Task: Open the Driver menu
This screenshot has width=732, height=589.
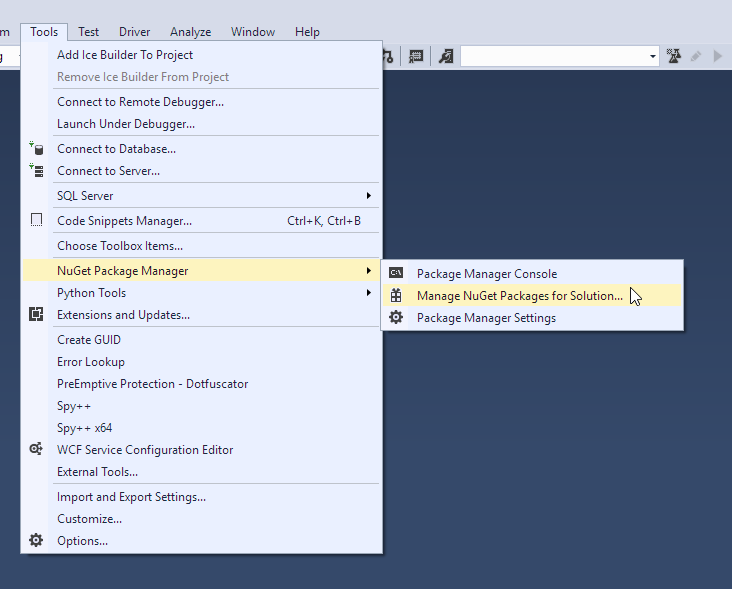Action: pyautogui.click(x=134, y=32)
